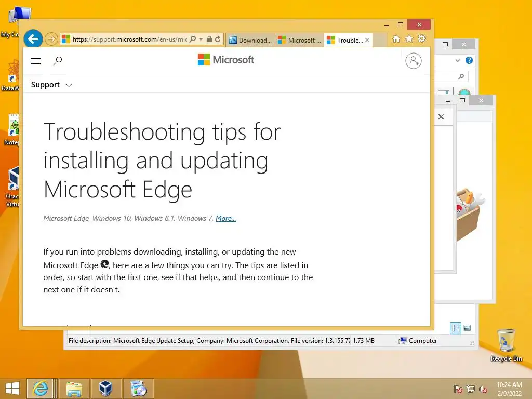Expand the ribbon chevron in Explorer window
This screenshot has width=532, height=399.
click(457, 60)
